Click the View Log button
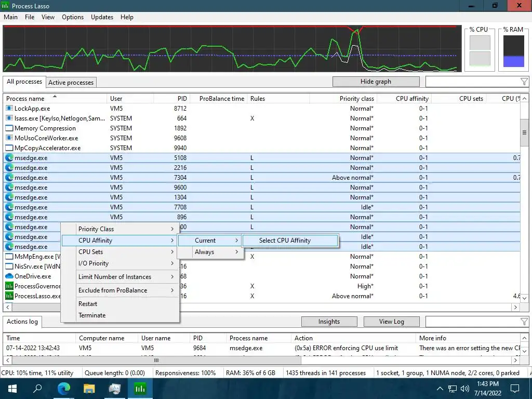The image size is (532, 399). pos(392,322)
